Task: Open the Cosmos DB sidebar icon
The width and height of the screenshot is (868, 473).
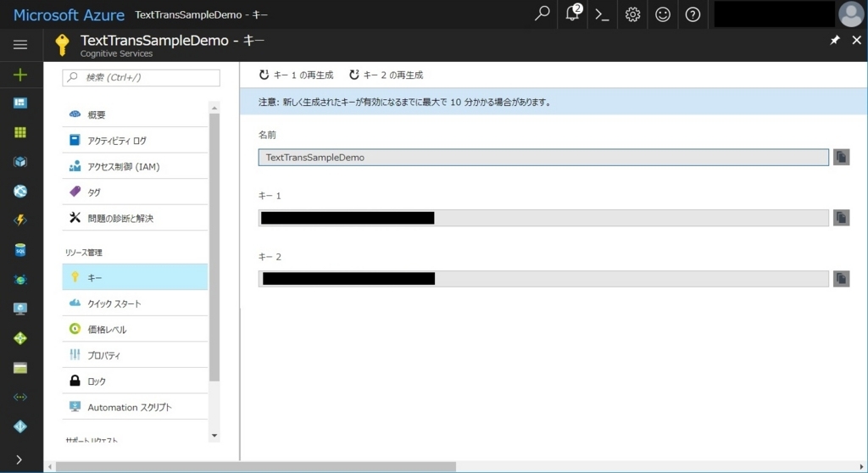Action: tap(20, 279)
